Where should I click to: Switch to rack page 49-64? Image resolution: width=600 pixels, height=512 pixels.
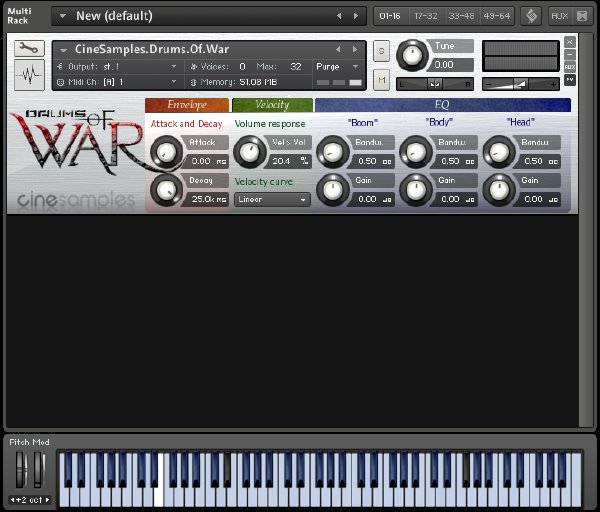[496, 16]
